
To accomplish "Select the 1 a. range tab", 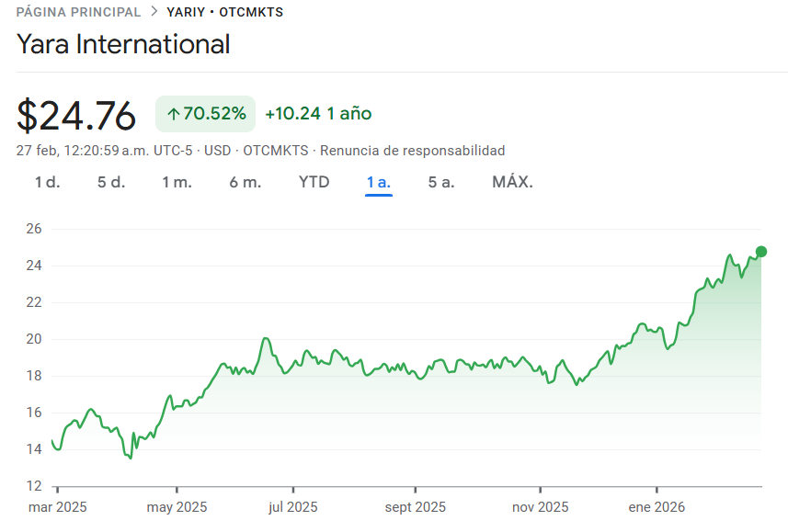I will tap(379, 182).
